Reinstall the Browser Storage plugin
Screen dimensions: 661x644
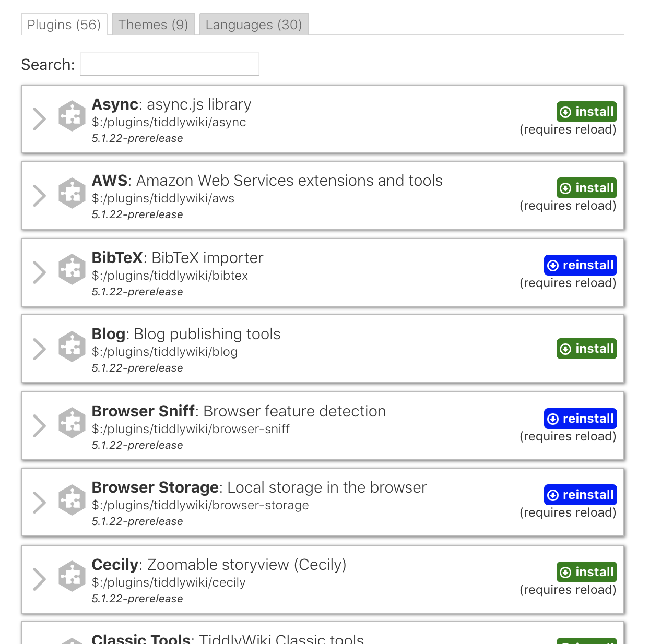581,495
